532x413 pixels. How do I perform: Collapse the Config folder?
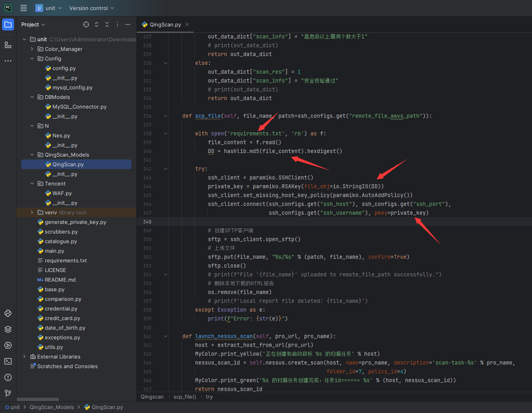coord(32,58)
